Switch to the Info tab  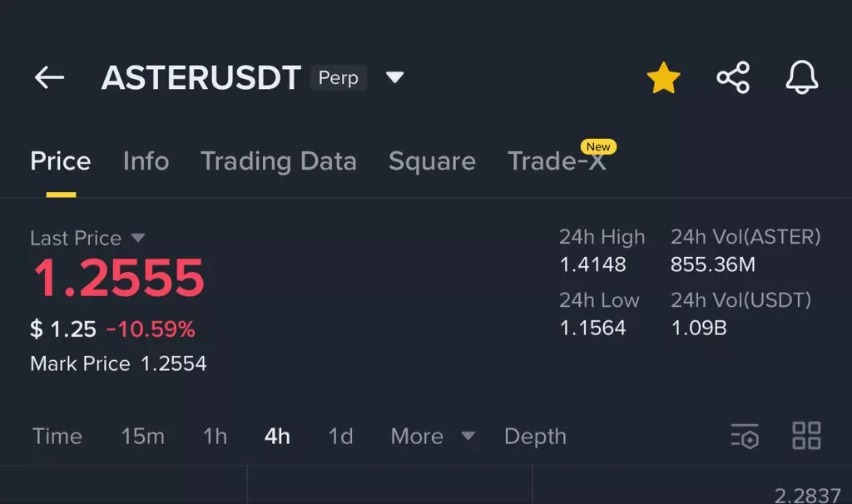[x=146, y=161]
